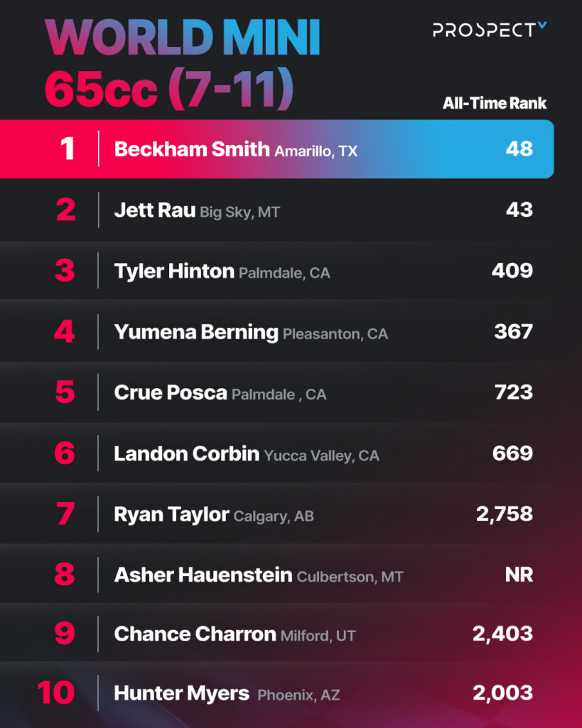
Task: Choose Landon Corbin in the rankings
Action: (x=187, y=454)
